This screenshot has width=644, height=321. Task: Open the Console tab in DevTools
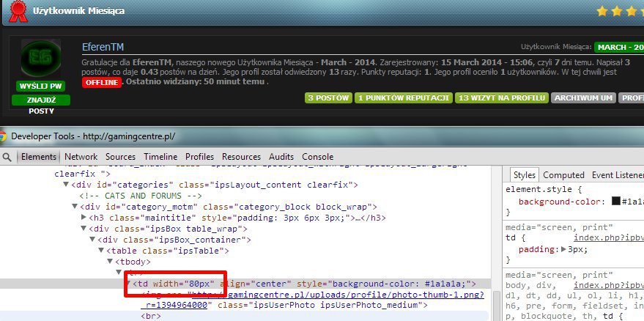317,157
